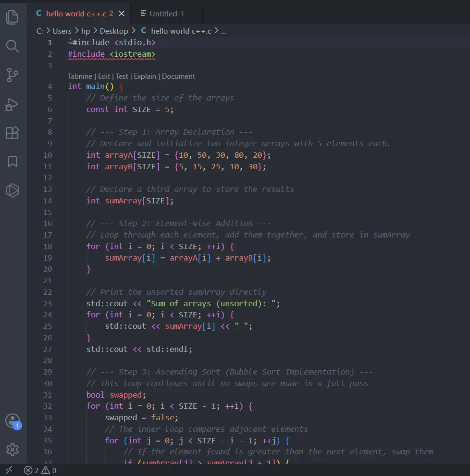Viewport: 470px width, 476px height.
Task: Open the Bookmarks view icon
Action: (12, 162)
